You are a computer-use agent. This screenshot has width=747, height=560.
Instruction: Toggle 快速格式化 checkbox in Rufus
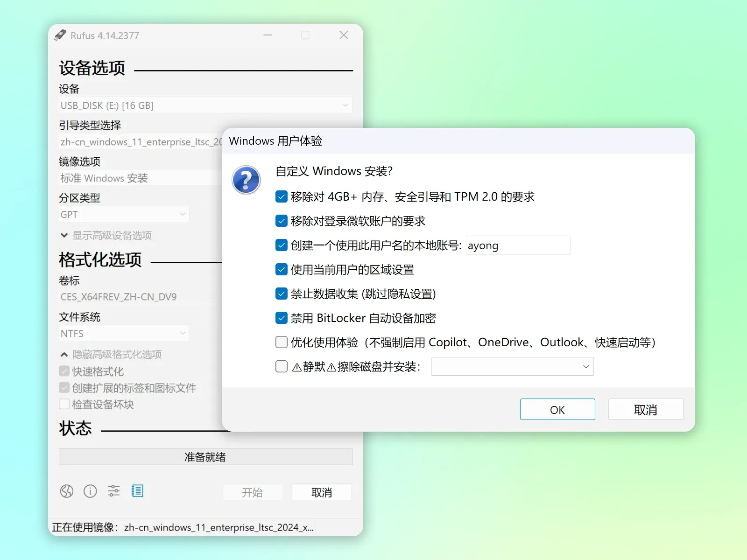pyautogui.click(x=64, y=371)
